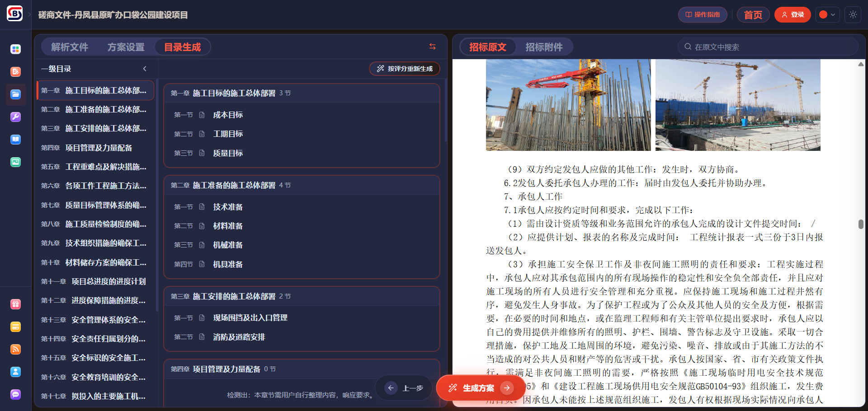Click the concrete pump construction photo
The height and width of the screenshot is (411, 868).
pyautogui.click(x=568, y=105)
